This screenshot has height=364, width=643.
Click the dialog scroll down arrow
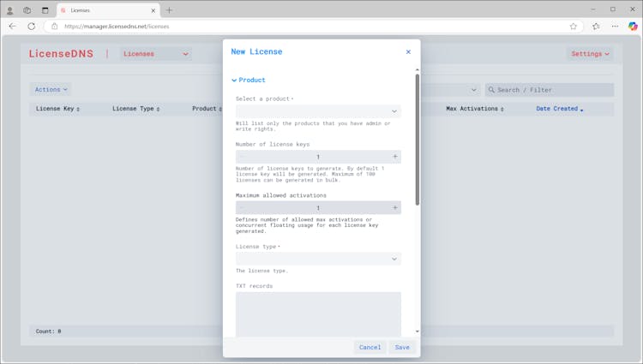click(417, 331)
